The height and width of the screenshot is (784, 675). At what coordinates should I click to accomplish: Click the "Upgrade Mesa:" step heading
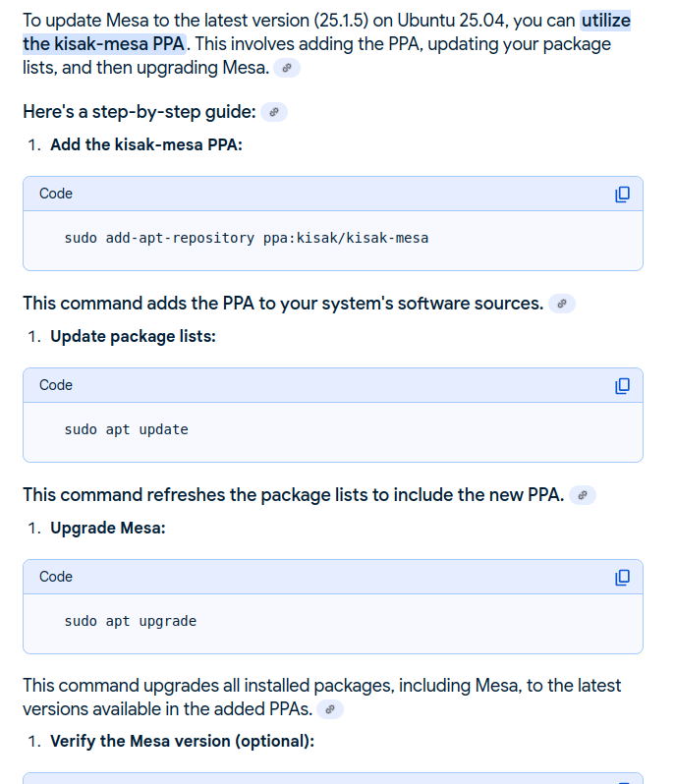click(108, 528)
